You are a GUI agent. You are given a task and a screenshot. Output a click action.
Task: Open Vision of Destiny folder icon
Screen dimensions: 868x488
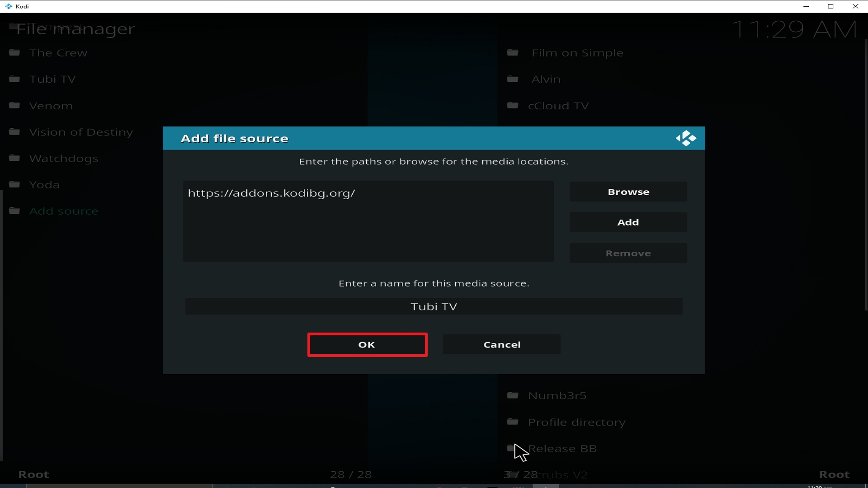(x=14, y=131)
